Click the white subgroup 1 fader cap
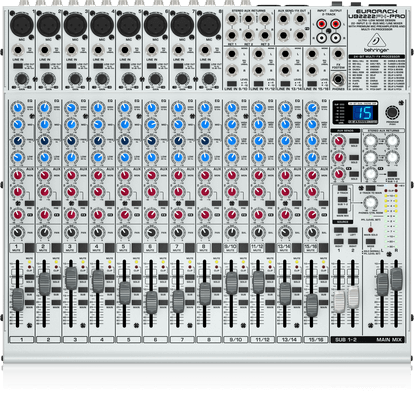 click(339, 302)
